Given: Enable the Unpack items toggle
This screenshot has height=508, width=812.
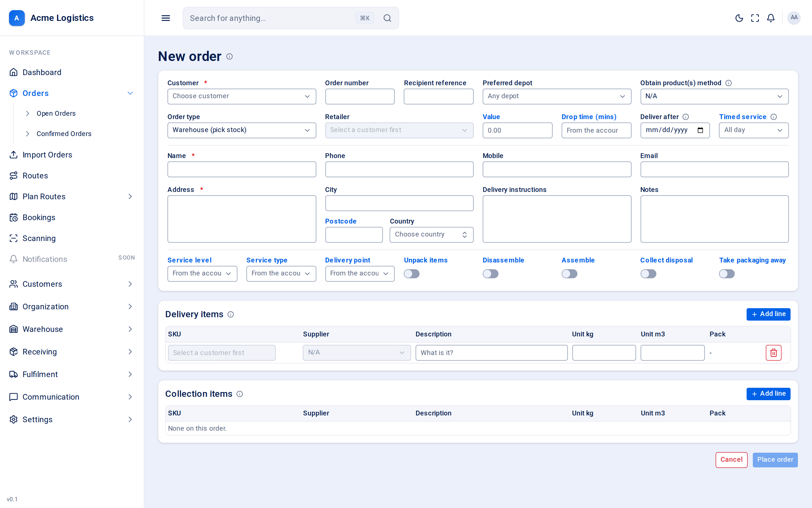Looking at the screenshot, I should coord(412,274).
